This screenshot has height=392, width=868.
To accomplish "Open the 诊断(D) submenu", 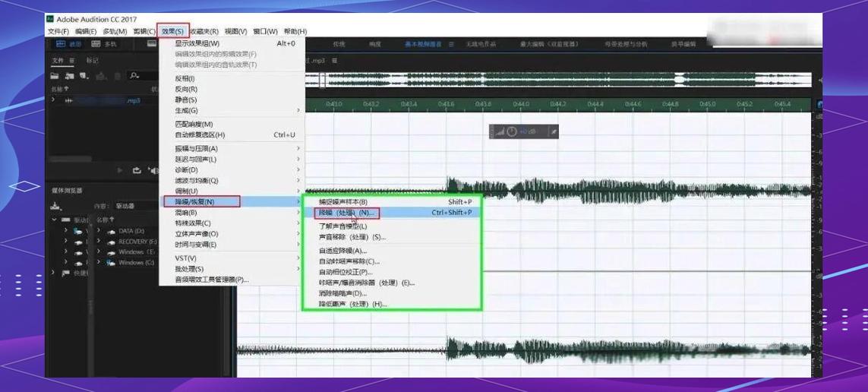I will coord(232,169).
